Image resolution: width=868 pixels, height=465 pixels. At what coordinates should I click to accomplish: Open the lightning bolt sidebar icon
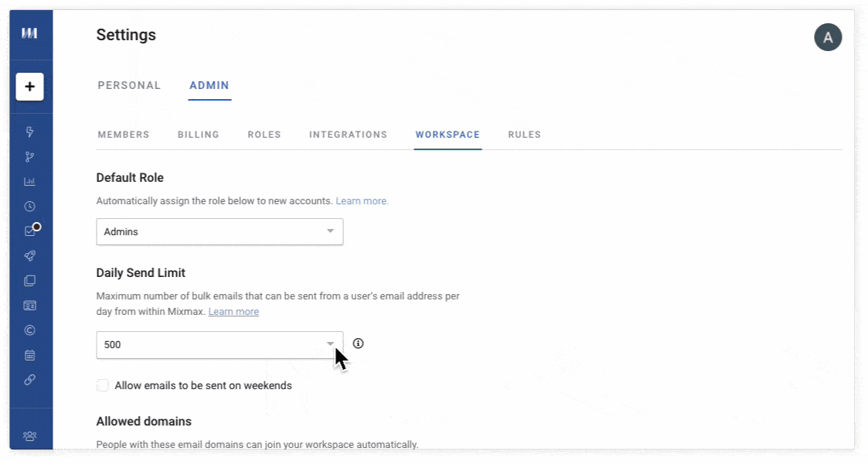click(30, 132)
